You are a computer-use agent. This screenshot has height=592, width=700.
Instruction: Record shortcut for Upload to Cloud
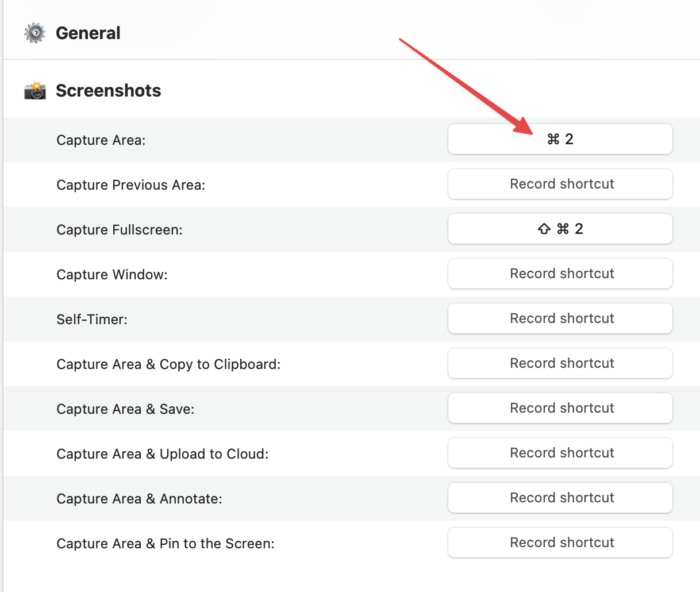(x=560, y=453)
